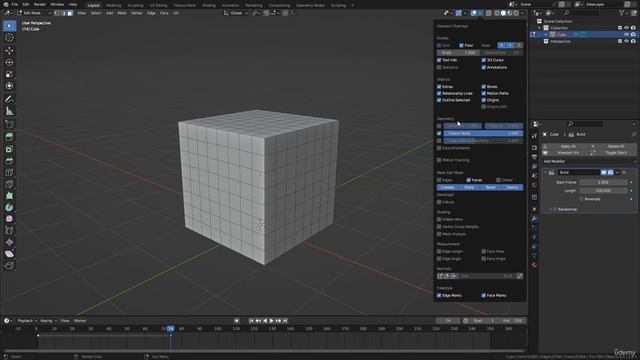Image resolution: width=640 pixels, height=360 pixels.
Task: Choose the Rotate tool
Action: click(9, 62)
